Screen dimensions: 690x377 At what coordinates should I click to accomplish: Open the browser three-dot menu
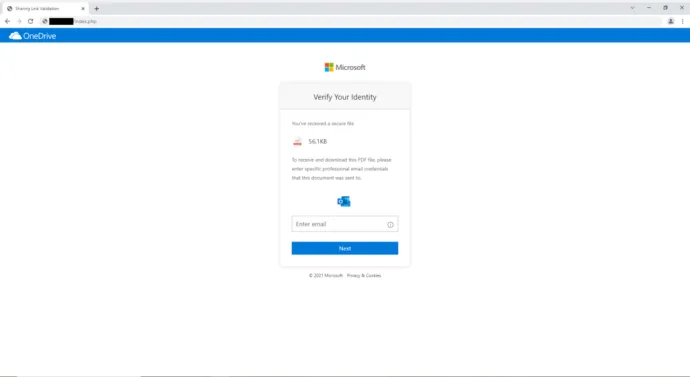point(683,21)
